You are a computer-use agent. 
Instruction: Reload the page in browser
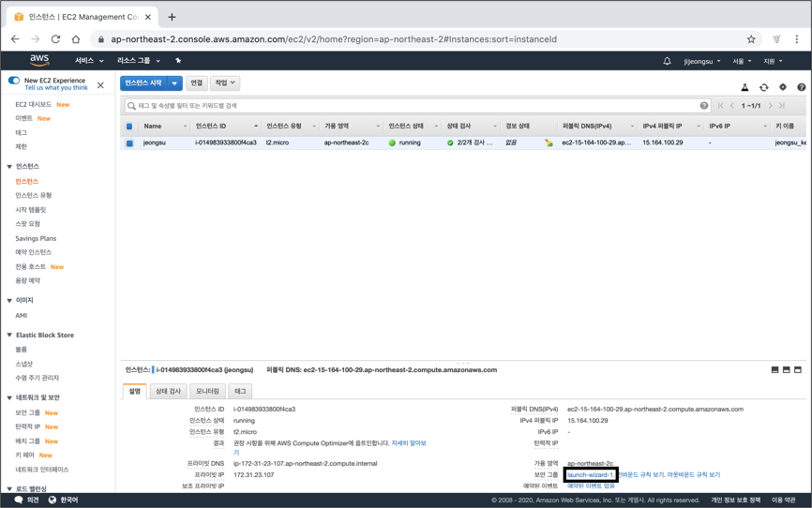(x=55, y=39)
